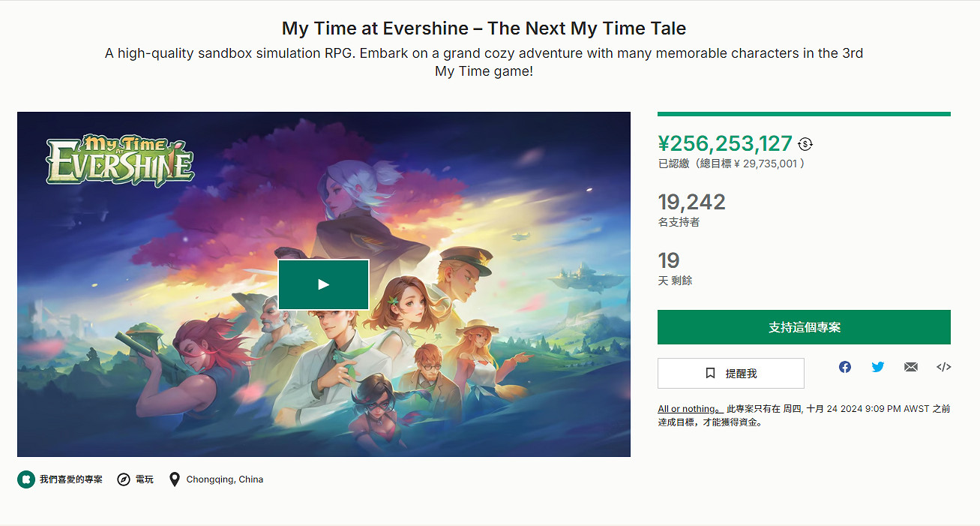Image resolution: width=980 pixels, height=526 pixels.
Task: Click the location pin icon
Action: point(175,479)
